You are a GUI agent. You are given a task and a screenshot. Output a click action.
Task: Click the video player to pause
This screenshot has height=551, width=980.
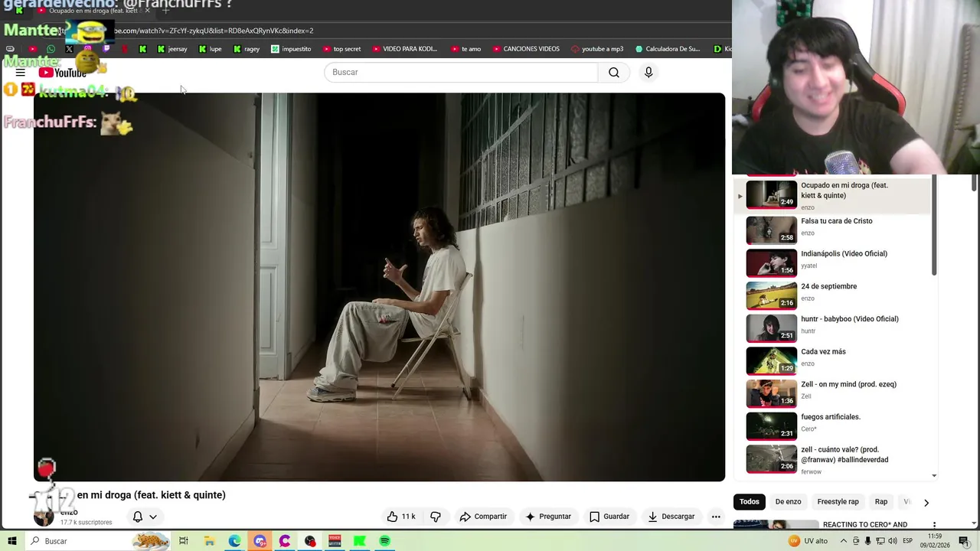379,287
